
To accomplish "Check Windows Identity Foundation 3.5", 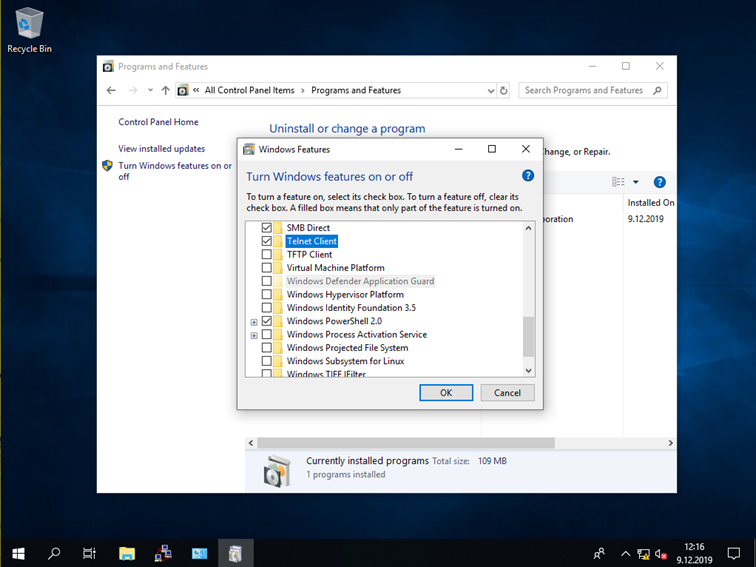I will (x=267, y=308).
